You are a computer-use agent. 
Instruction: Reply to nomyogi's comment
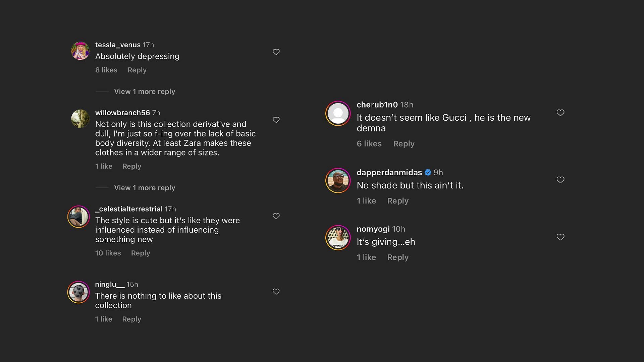[x=397, y=257]
